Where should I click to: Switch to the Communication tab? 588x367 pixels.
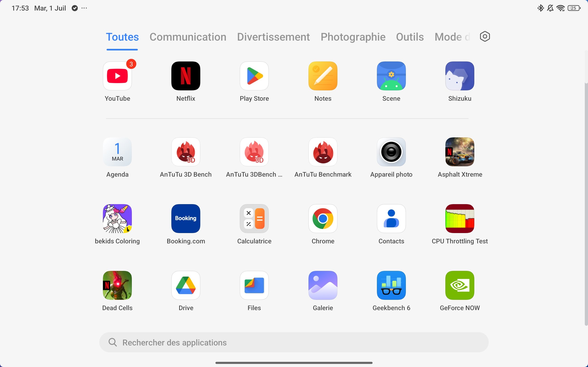(188, 37)
